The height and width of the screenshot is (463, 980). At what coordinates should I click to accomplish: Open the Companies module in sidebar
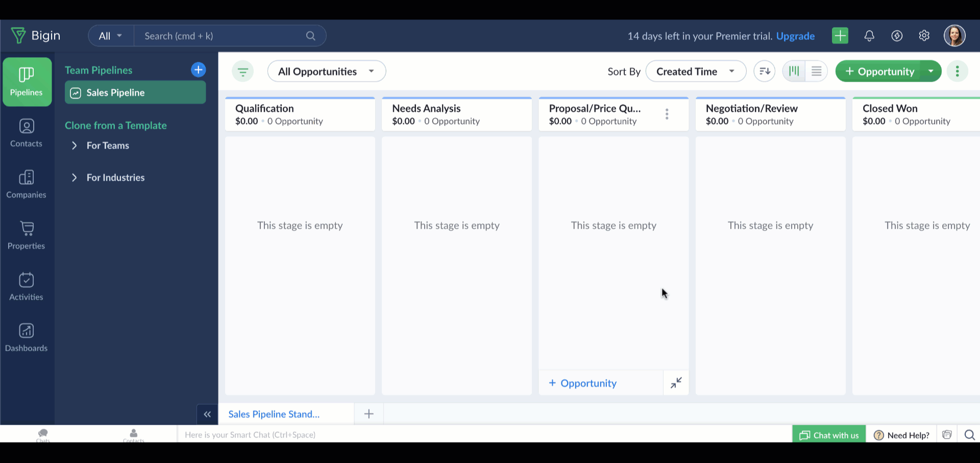pyautogui.click(x=27, y=184)
